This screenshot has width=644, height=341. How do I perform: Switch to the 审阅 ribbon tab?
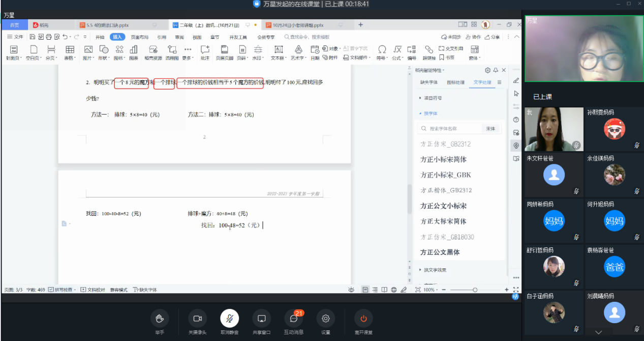179,37
